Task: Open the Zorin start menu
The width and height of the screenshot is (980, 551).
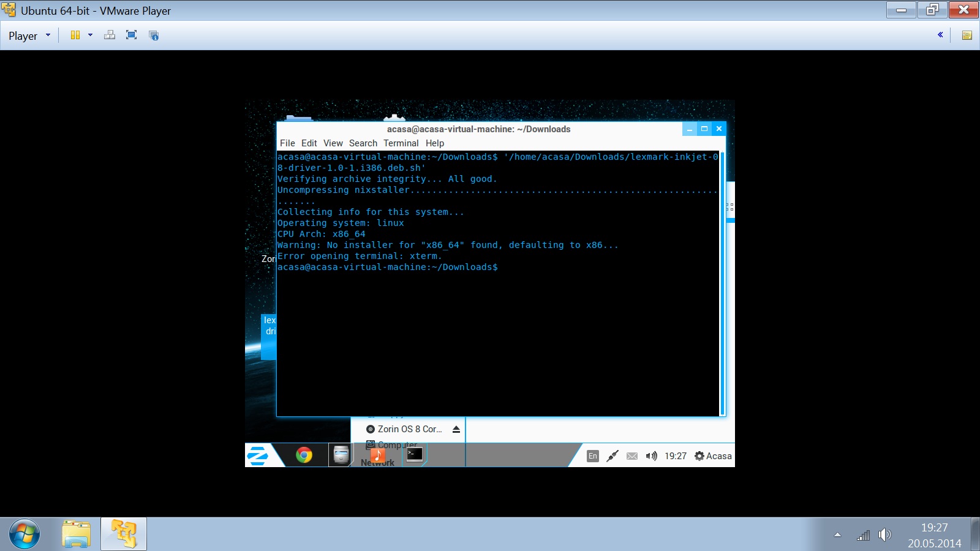Action: tap(258, 455)
